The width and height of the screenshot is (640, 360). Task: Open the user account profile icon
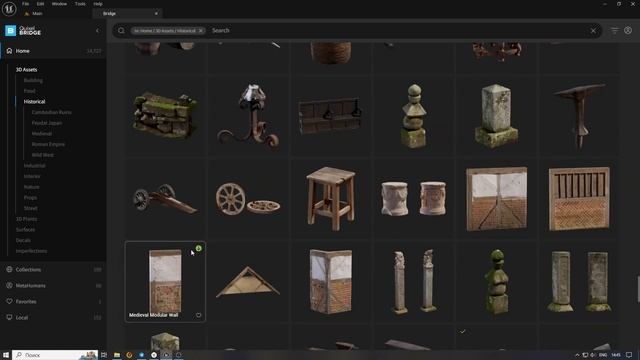point(628,31)
